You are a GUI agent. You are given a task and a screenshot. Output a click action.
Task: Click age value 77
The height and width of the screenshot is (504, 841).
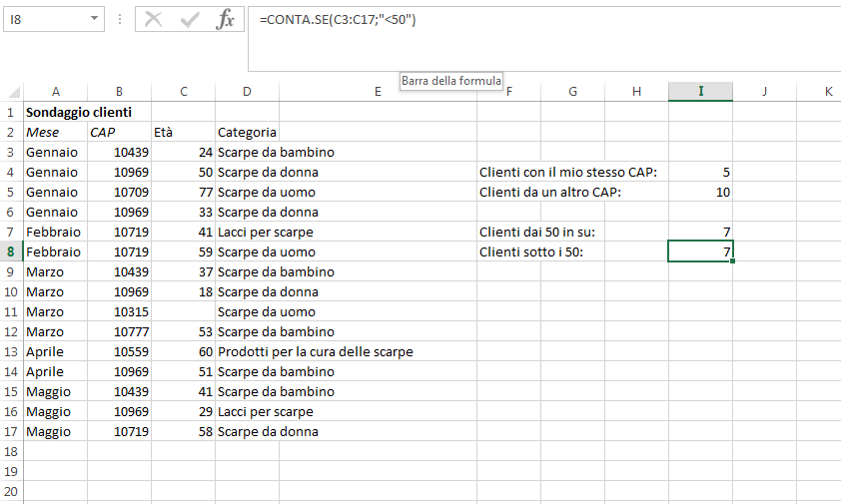point(184,192)
